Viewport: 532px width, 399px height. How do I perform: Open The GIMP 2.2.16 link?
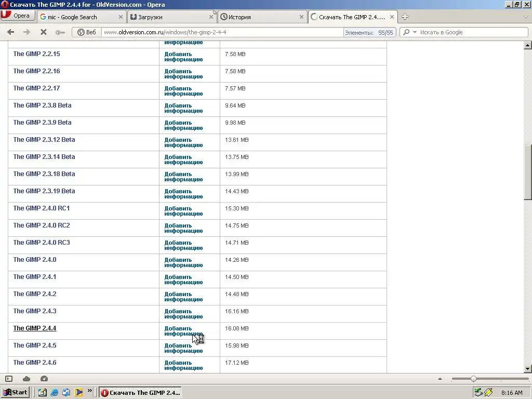[37, 71]
